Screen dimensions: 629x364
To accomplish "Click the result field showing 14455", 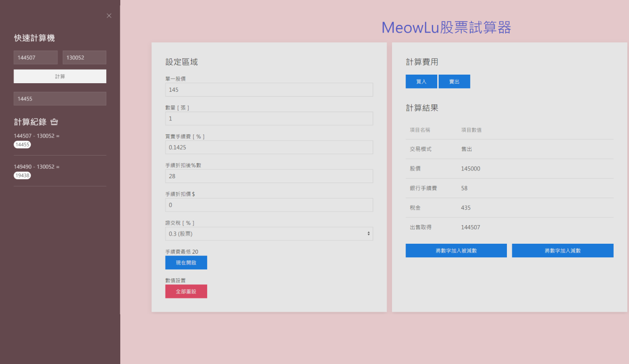I will (60, 99).
